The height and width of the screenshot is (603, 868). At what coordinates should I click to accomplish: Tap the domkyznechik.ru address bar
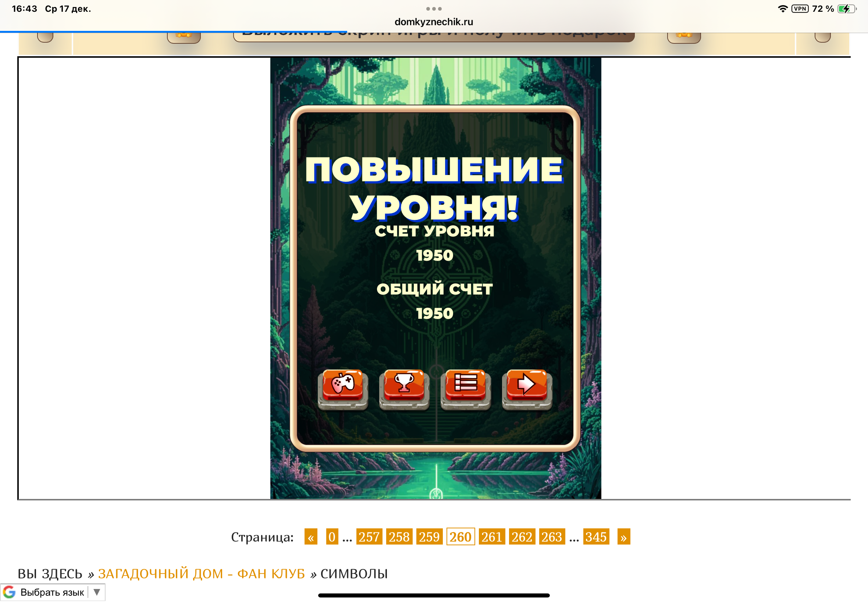tap(433, 22)
